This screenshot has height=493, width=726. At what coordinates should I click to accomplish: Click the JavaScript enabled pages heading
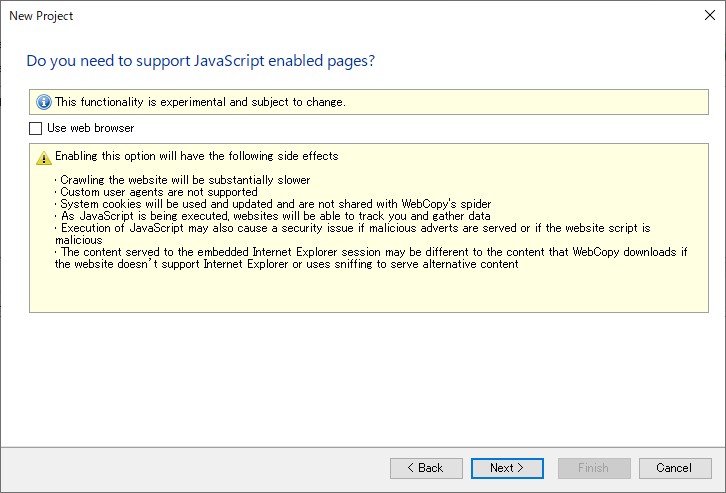(x=200, y=61)
